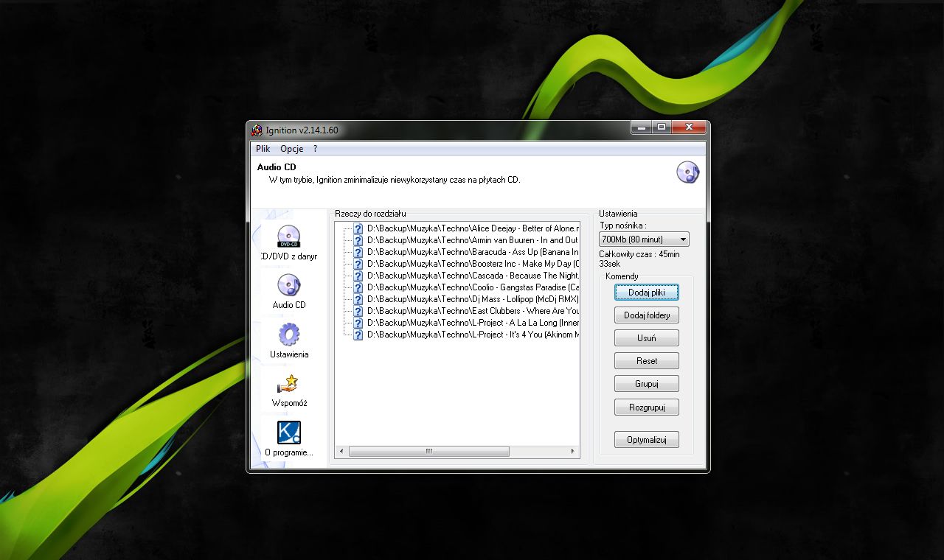This screenshot has height=560, width=944.
Task: Click the horizontal scrollbar thumb in file list
Action: [x=428, y=451]
